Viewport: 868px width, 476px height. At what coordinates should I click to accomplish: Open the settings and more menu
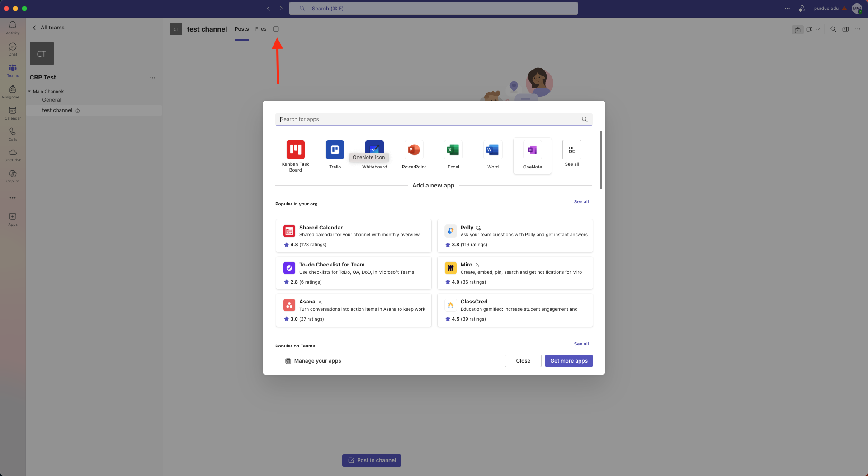(x=787, y=8)
